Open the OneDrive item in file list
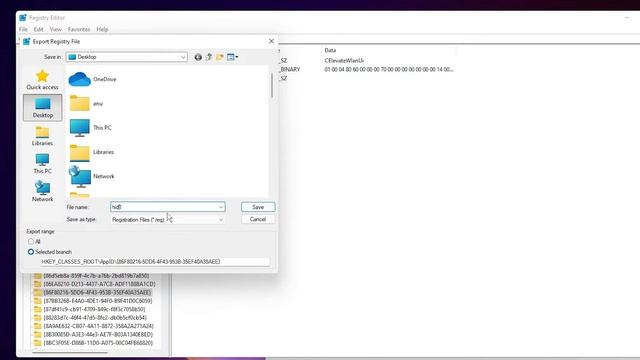Screen dimensions: 640x360 [x=93, y=79]
